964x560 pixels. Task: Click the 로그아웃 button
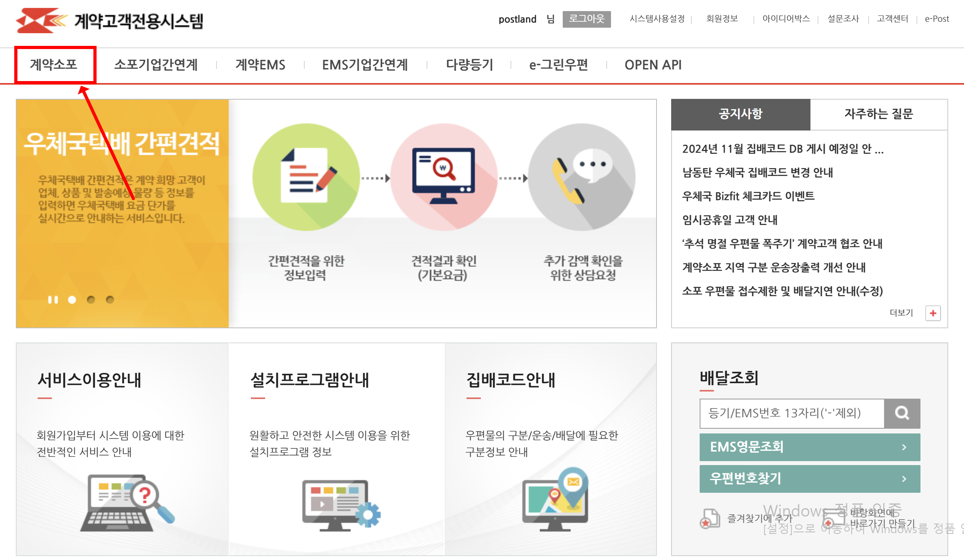pyautogui.click(x=586, y=19)
